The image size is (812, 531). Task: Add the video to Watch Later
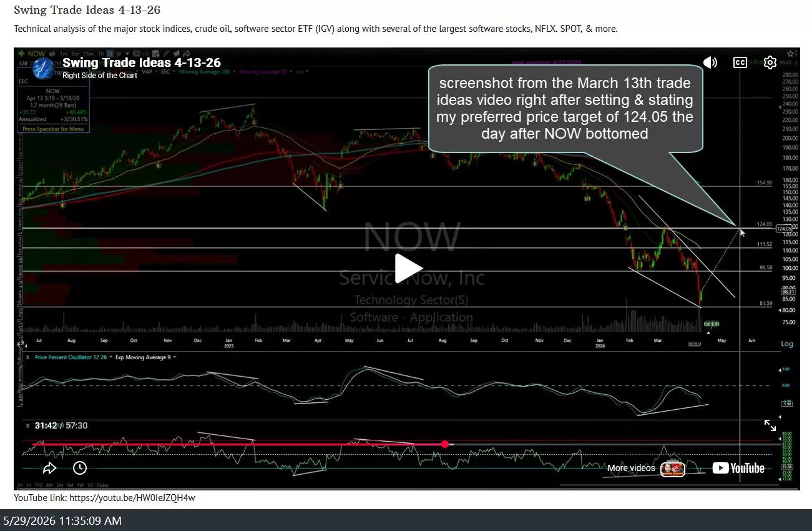coord(80,468)
